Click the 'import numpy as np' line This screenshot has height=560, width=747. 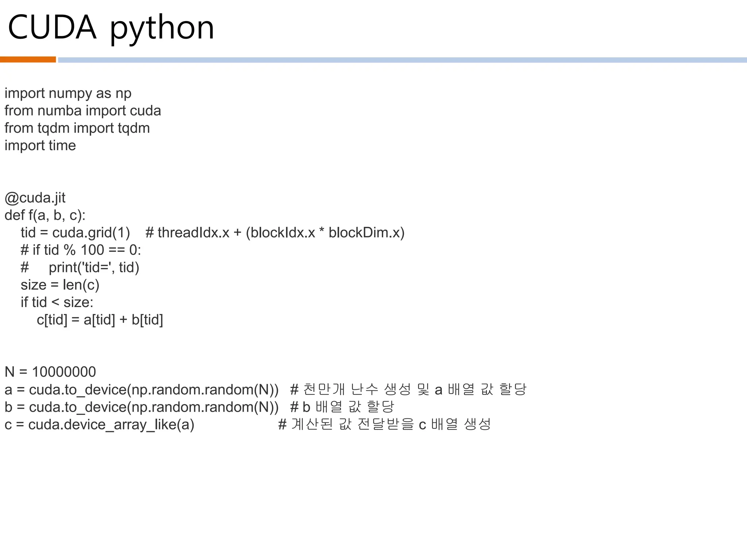(x=68, y=93)
